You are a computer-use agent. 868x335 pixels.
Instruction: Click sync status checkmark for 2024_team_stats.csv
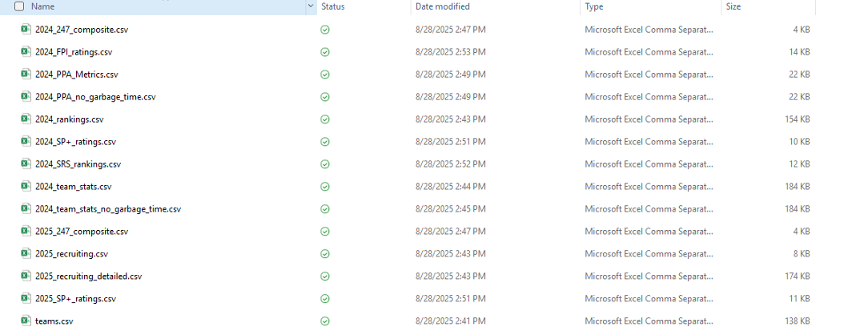tap(324, 187)
